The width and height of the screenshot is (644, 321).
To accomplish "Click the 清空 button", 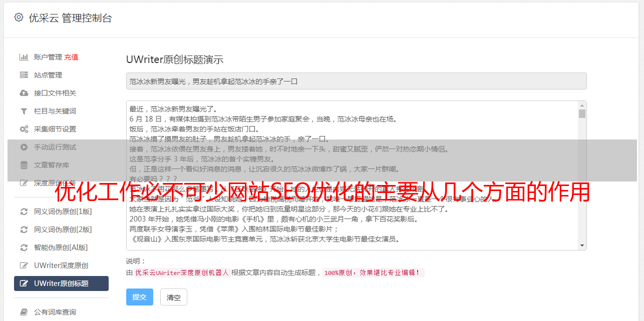I will click(174, 297).
